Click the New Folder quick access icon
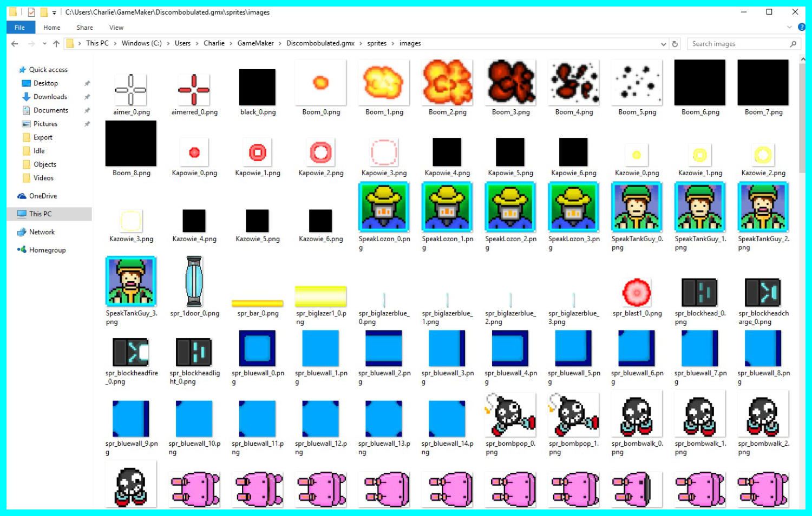The width and height of the screenshot is (812, 516). click(x=44, y=12)
